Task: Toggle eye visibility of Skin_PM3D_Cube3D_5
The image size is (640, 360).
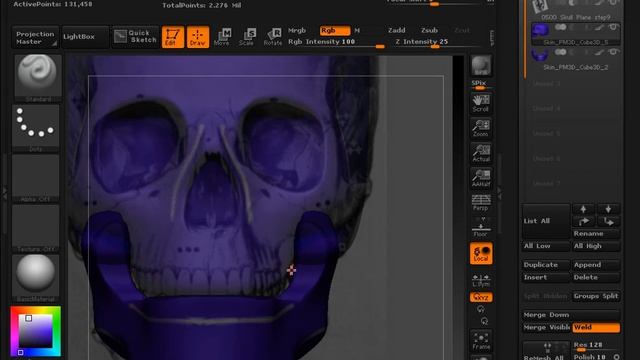Action: (613, 27)
